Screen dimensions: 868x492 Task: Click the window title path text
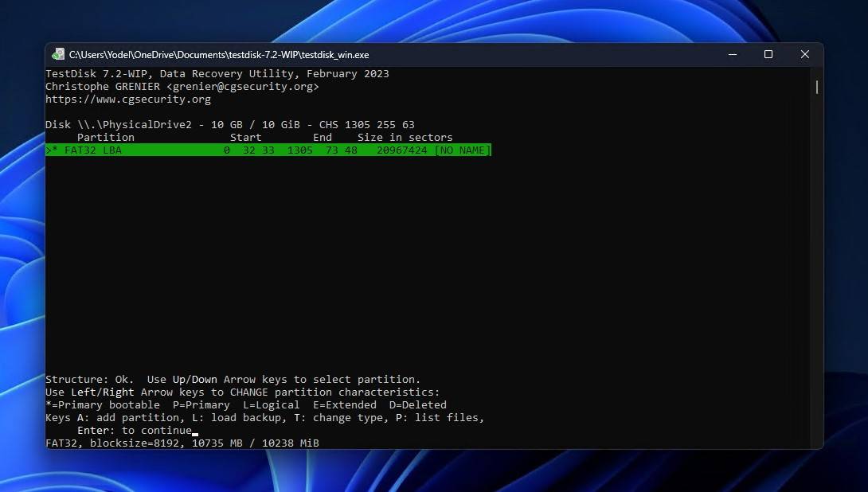(219, 55)
